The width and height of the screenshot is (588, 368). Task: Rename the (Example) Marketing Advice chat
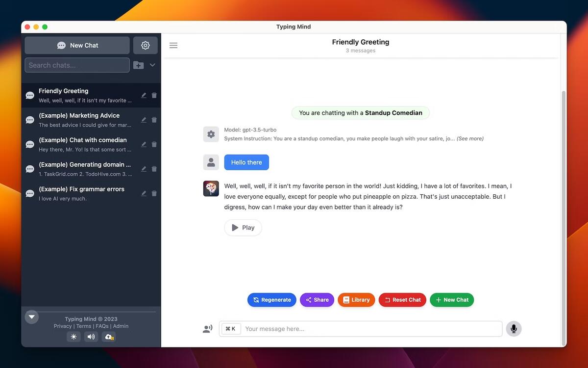(x=144, y=120)
